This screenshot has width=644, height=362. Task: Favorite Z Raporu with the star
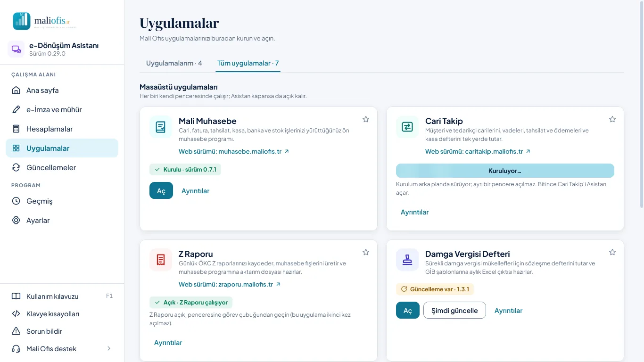pos(366,252)
